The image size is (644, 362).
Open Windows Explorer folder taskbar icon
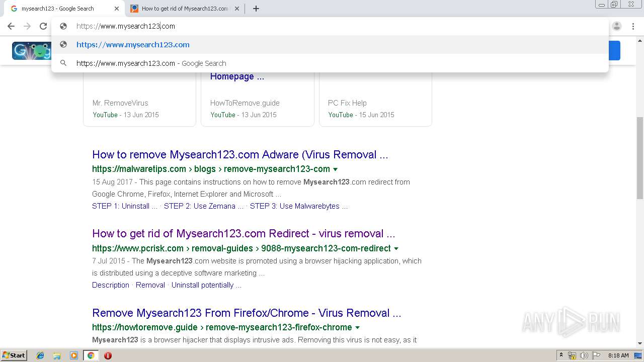[57, 355]
